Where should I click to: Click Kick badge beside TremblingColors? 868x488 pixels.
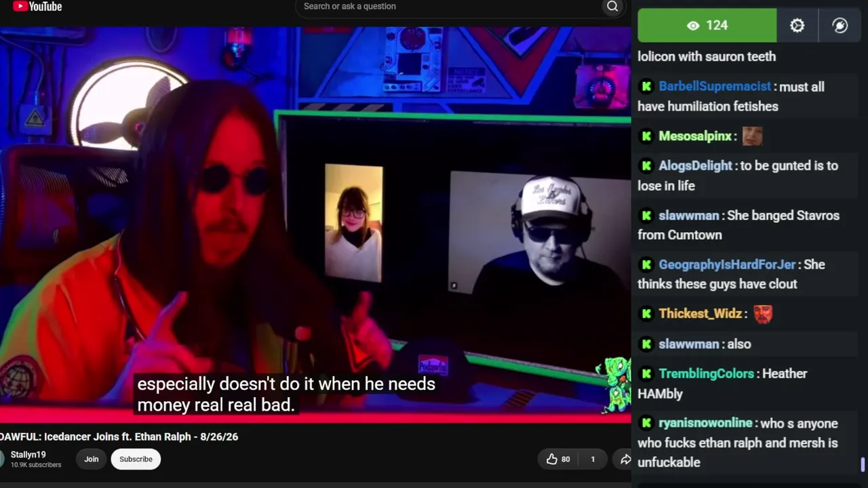click(x=646, y=373)
